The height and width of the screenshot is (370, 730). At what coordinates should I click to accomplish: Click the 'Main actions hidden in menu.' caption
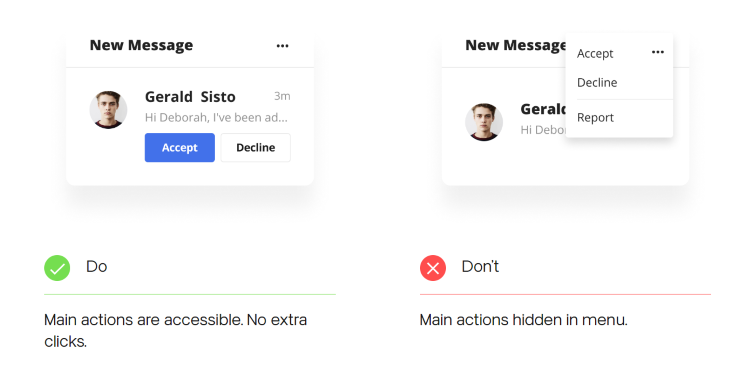(523, 320)
